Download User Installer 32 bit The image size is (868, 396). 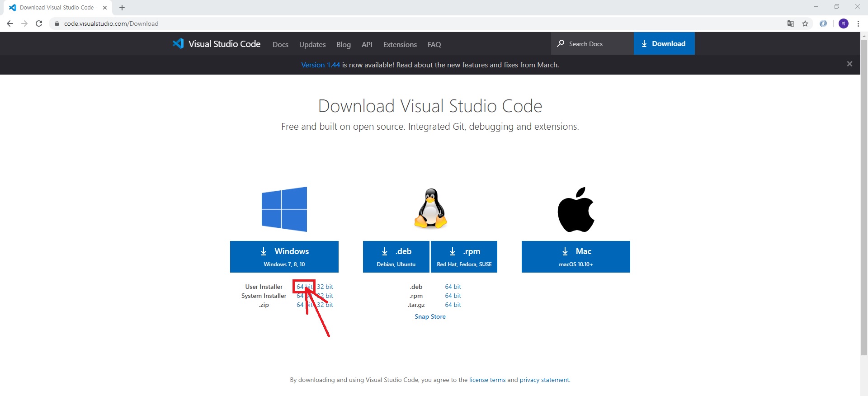point(325,287)
